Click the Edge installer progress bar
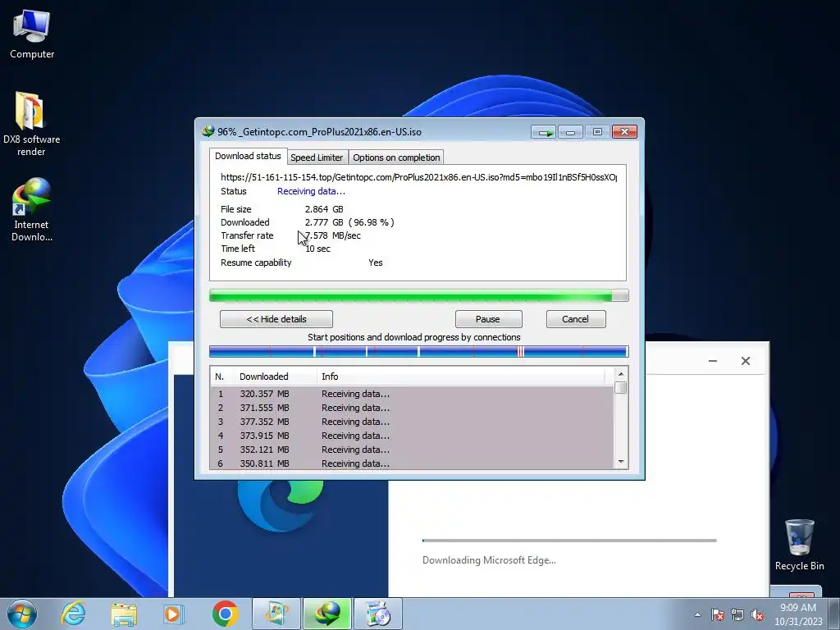Screen dimensions: 840x630 [x=569, y=541]
